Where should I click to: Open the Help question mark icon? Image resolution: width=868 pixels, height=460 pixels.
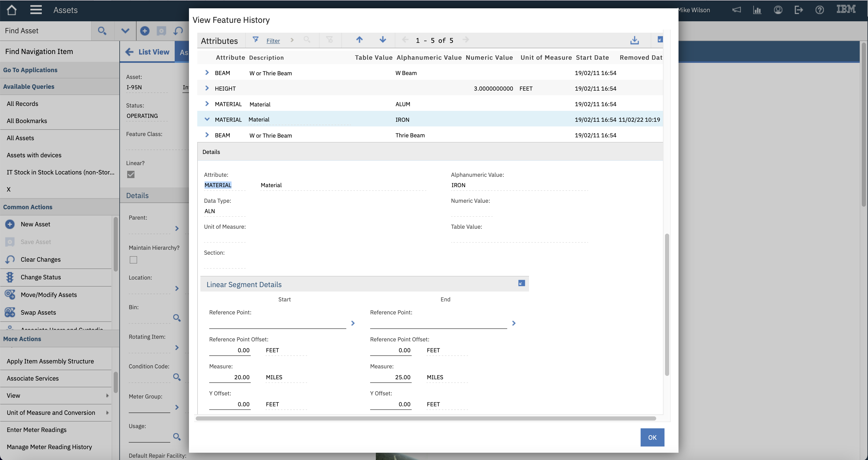[x=819, y=10]
